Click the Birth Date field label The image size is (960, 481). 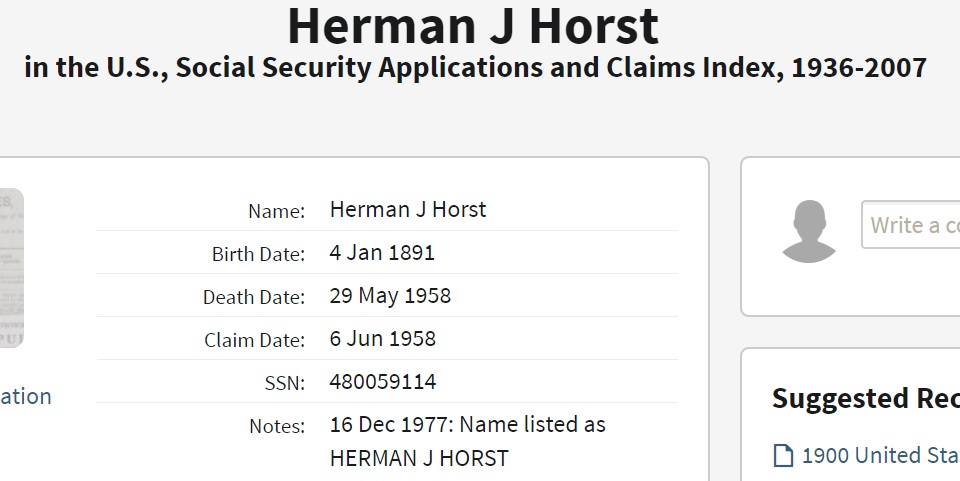(x=258, y=254)
